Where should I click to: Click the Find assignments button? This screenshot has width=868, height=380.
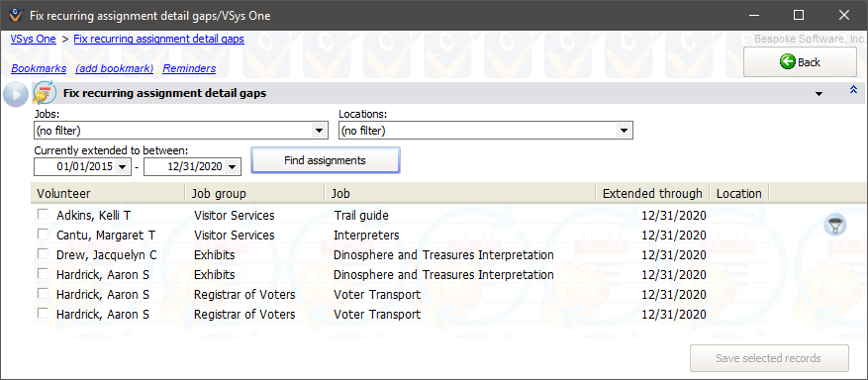click(326, 160)
